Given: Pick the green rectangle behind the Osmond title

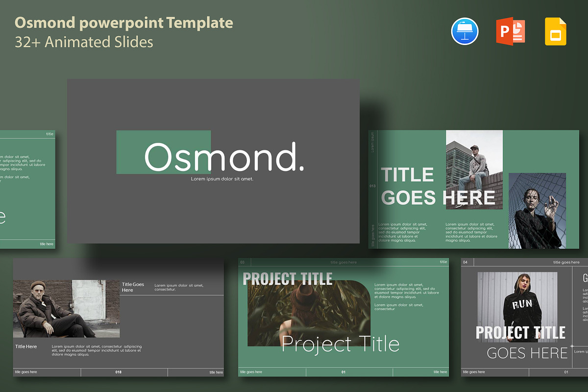Looking at the screenshot, I should (x=130, y=152).
